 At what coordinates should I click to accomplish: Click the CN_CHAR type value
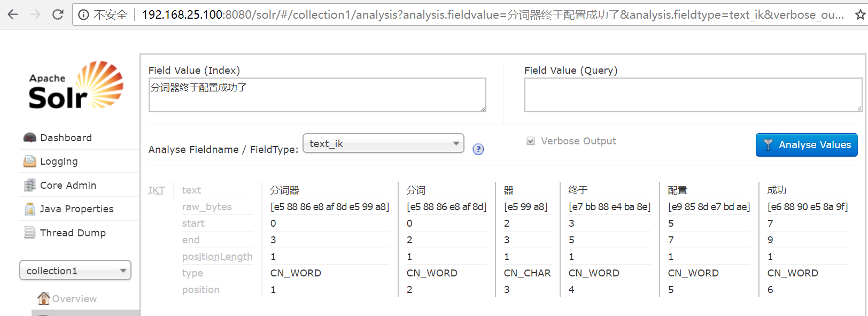527,273
